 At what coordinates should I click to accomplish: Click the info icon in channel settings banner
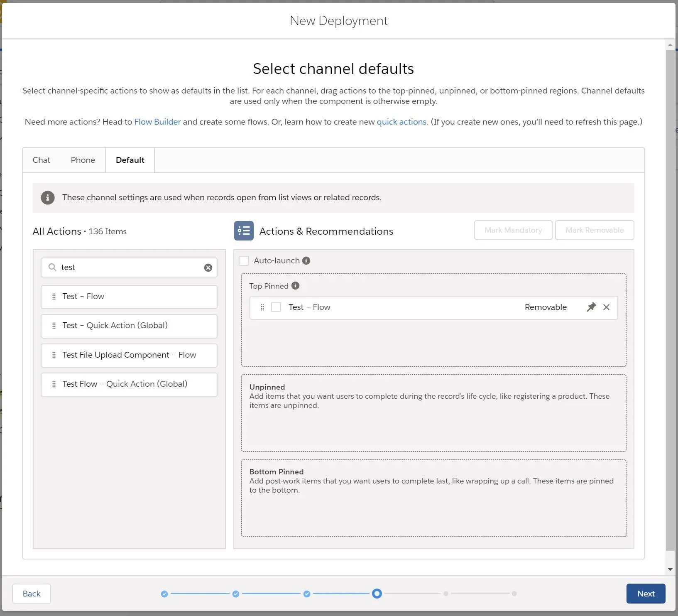pyautogui.click(x=48, y=198)
